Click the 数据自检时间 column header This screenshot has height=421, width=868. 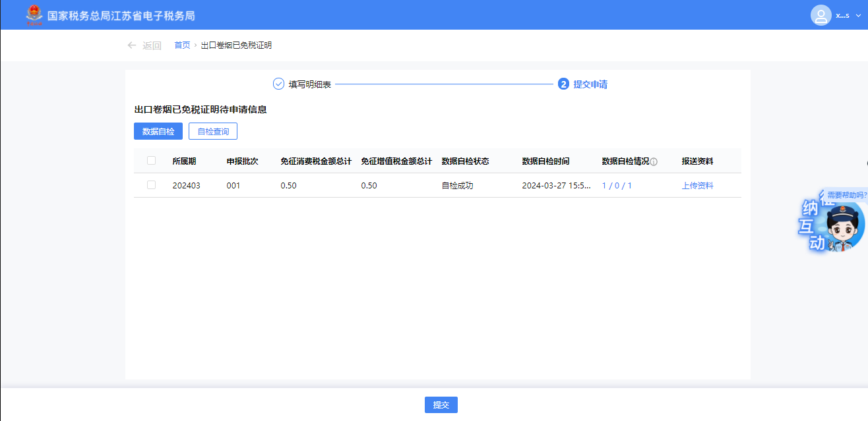click(x=545, y=161)
